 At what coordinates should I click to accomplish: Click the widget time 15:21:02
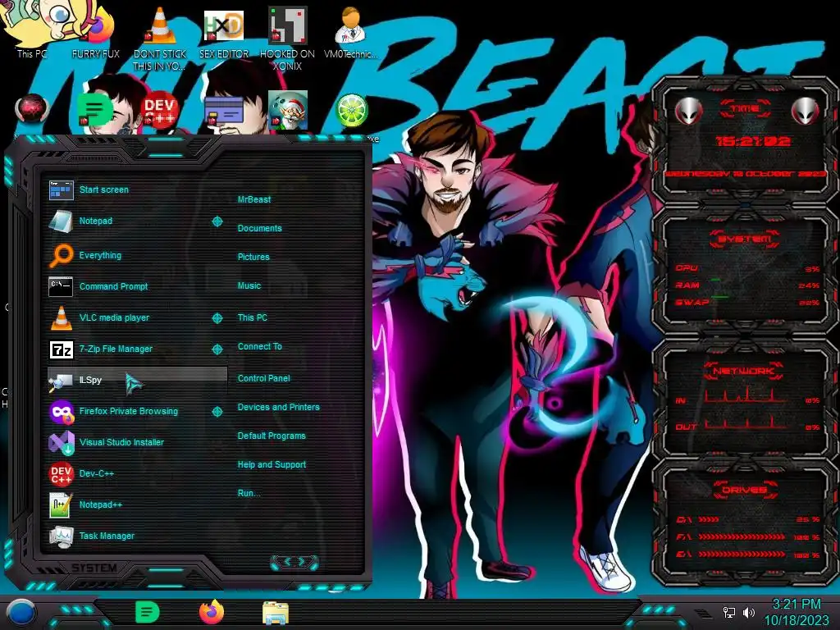pyautogui.click(x=753, y=141)
